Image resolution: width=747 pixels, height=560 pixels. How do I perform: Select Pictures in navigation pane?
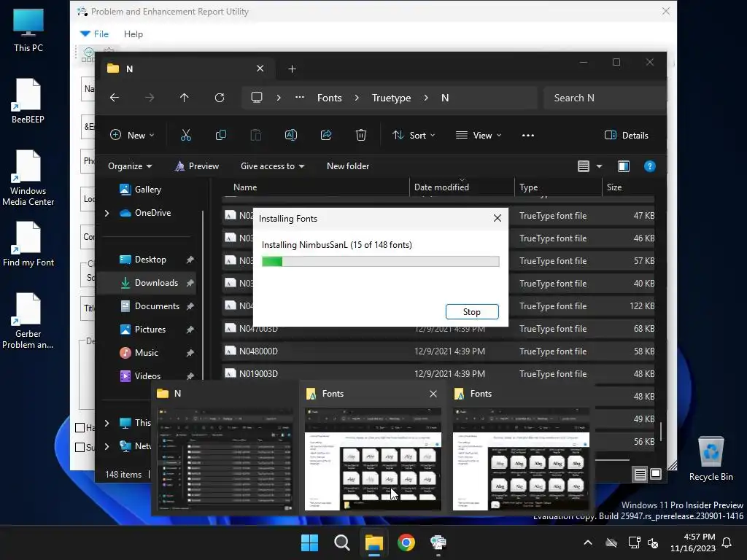[150, 330]
